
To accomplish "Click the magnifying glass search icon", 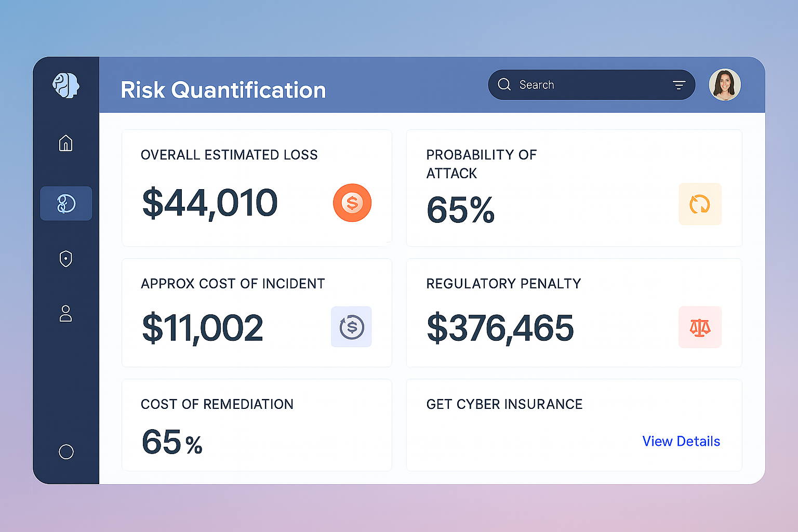I will point(504,85).
